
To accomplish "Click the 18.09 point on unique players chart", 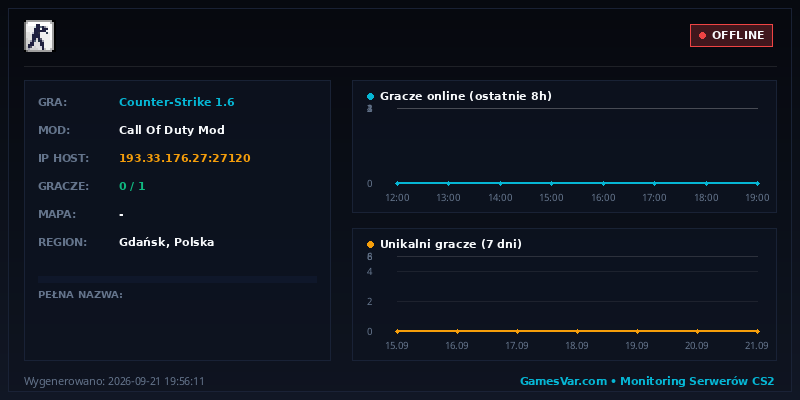I will tap(577, 331).
